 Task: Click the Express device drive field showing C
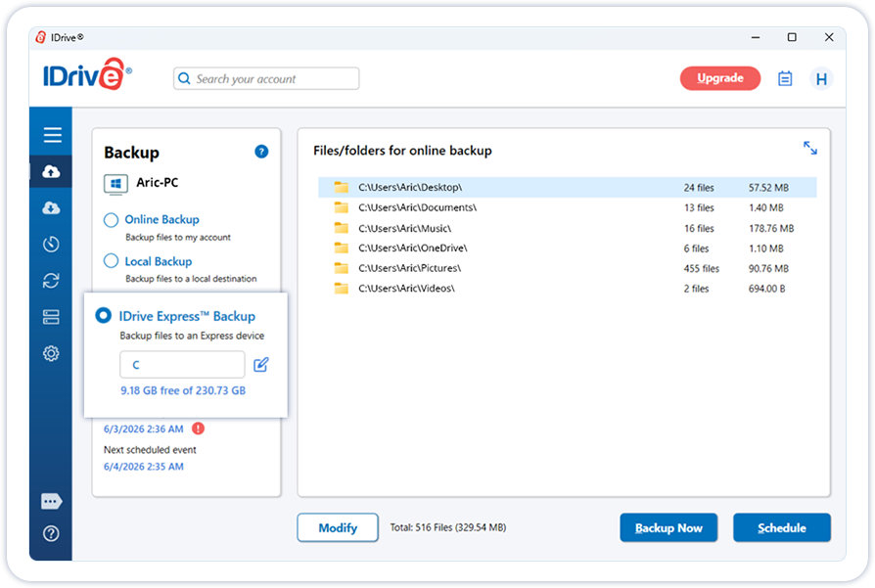182,365
